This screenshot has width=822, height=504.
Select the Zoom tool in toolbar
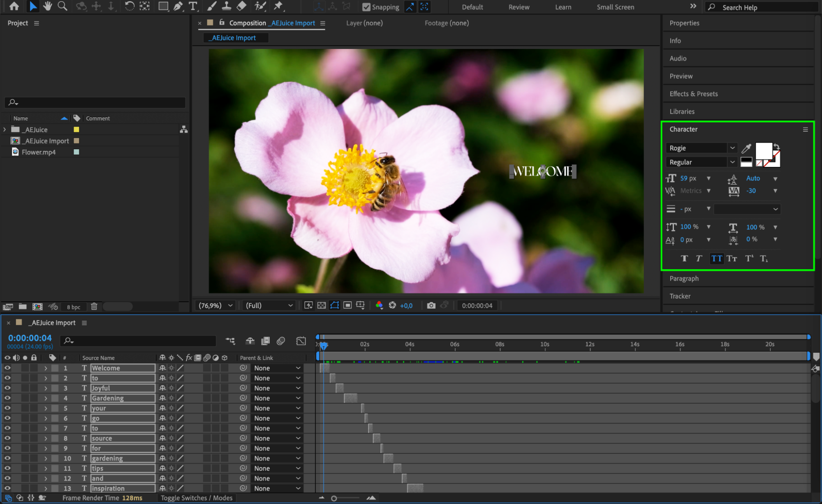click(x=63, y=6)
